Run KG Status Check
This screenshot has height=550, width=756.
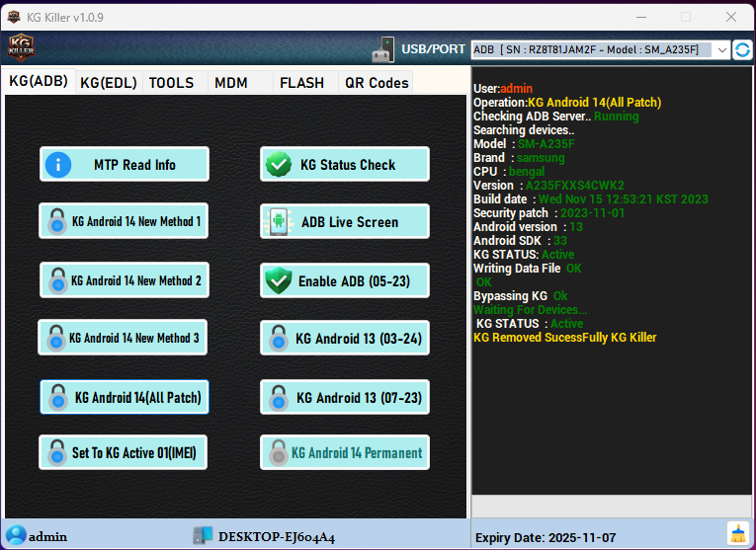(345, 164)
